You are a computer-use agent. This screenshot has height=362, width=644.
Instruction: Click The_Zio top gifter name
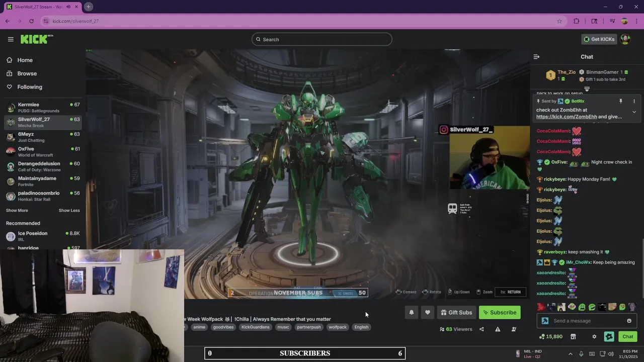(567, 72)
